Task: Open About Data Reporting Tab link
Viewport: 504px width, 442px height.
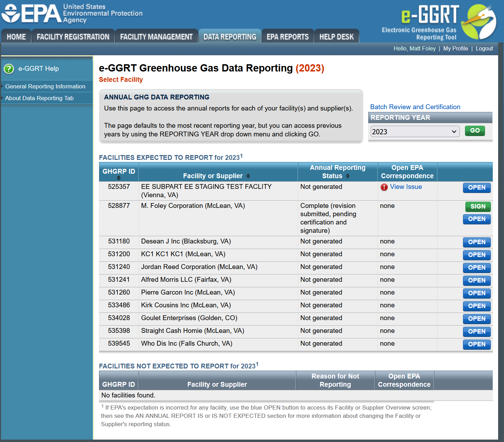Action: (39, 98)
